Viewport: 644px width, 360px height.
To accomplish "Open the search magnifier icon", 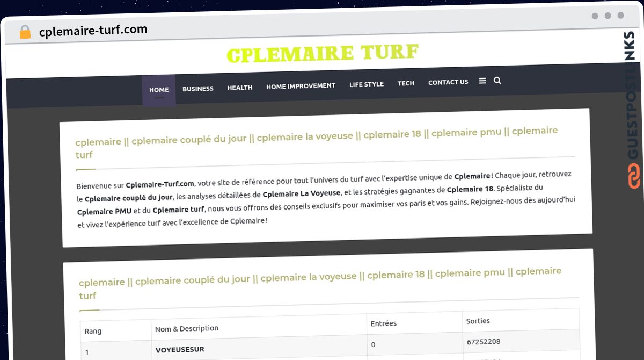I will (x=497, y=81).
